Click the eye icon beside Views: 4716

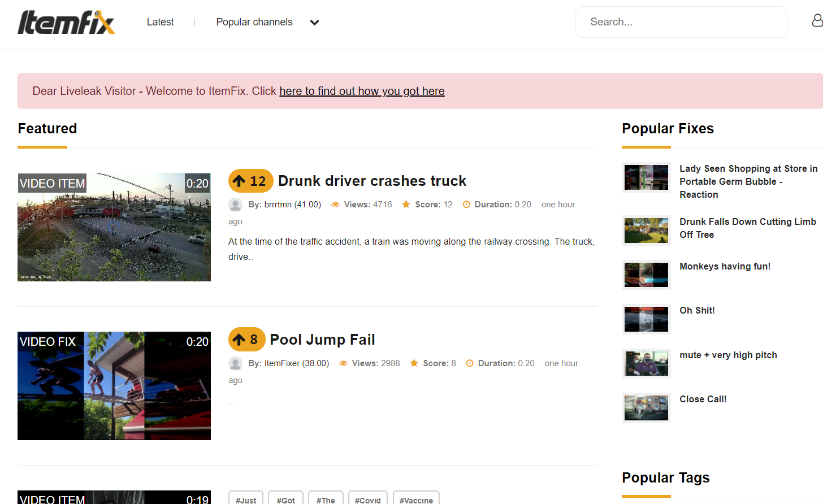335,205
